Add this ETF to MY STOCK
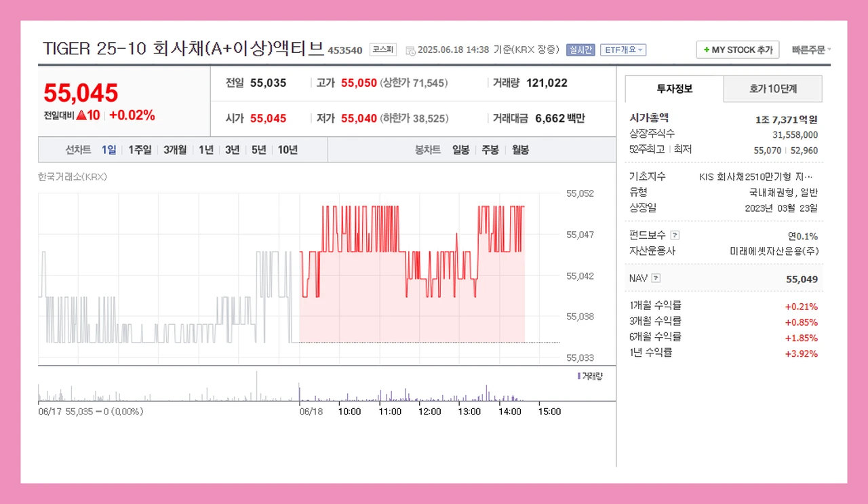The height and width of the screenshot is (504, 868). coord(738,50)
